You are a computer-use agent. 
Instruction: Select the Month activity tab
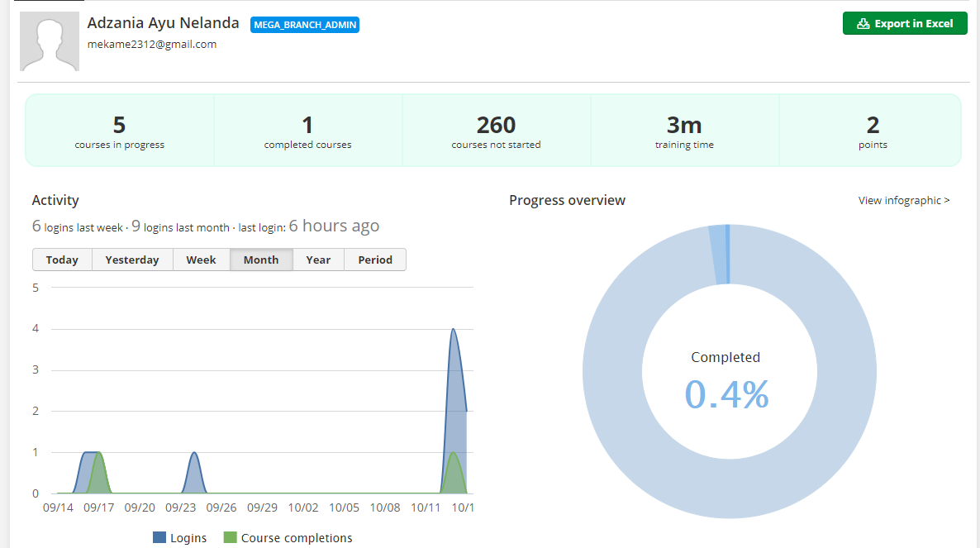coord(261,260)
